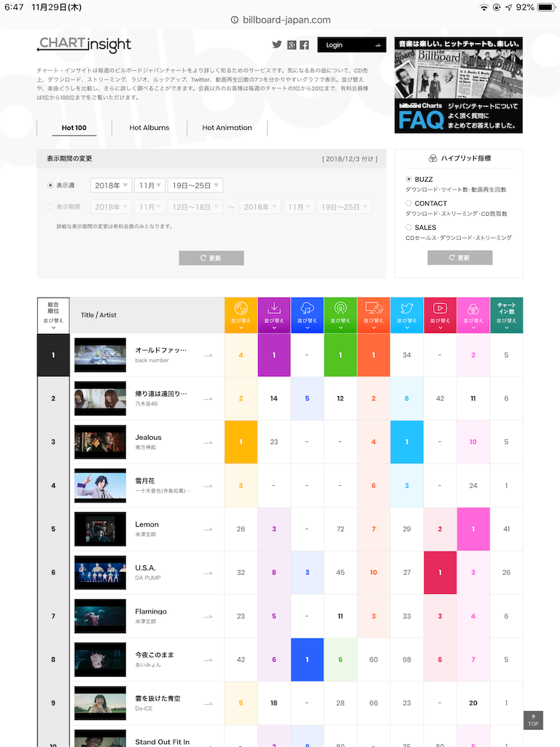Viewport: 560px width, 747px height.
Task: Open trend arrow for 今夜このまま row
Action: coord(208,659)
